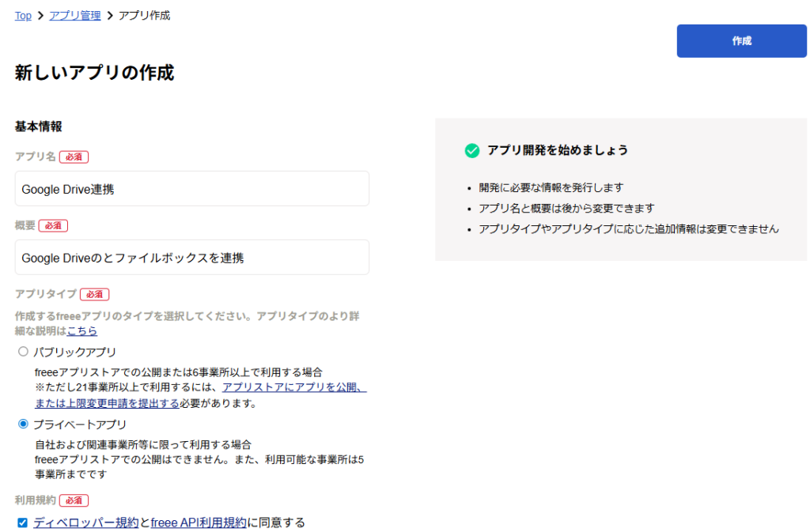This screenshot has width=810, height=532.
Task: Open the アプリストアにアプリを公開 link
Action: [x=293, y=387]
